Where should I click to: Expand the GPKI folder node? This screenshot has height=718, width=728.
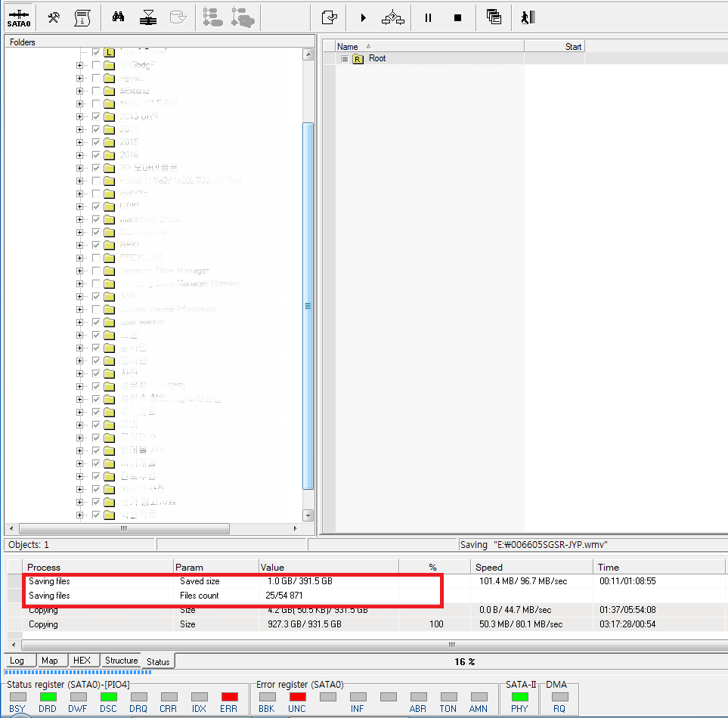[x=80, y=207]
